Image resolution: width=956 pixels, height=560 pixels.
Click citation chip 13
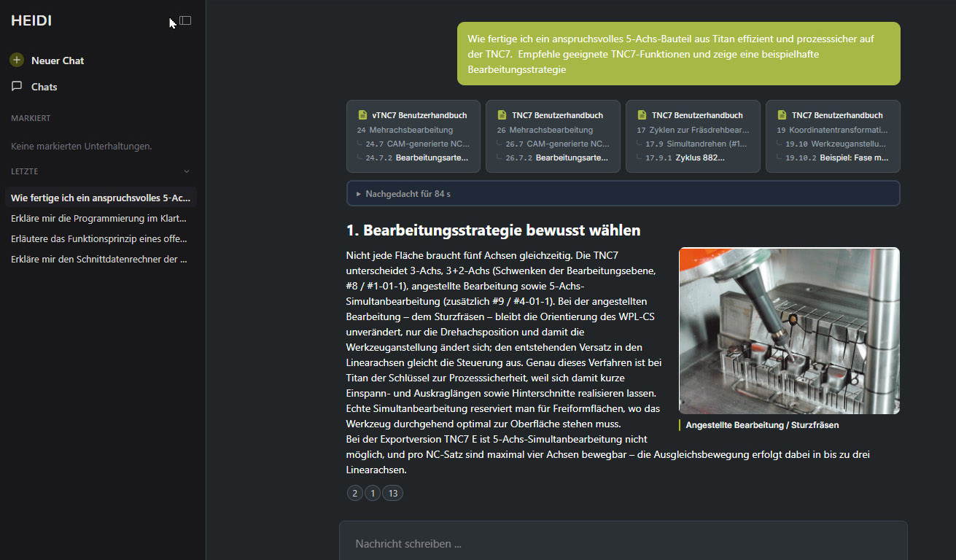[393, 493]
